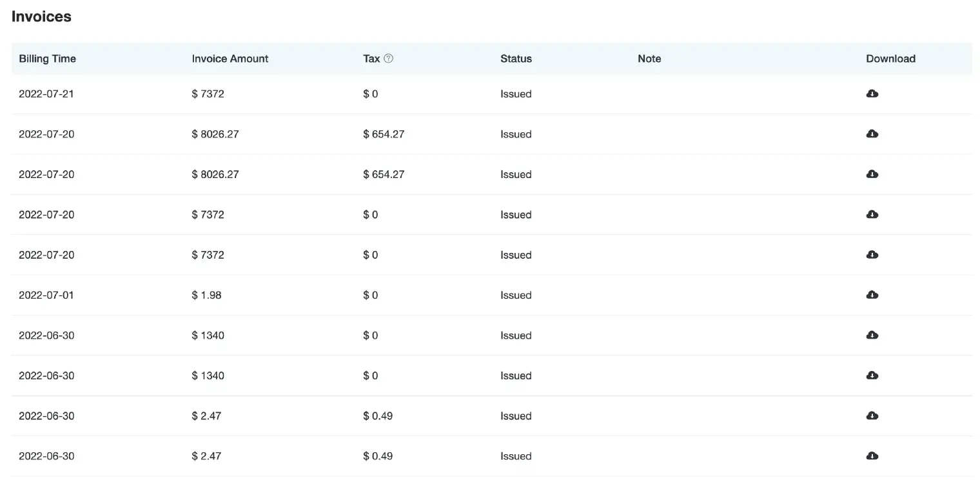980x489 pixels.
Task: Download the lower 2022-06-30 $ 1340 invoice
Action: click(x=872, y=375)
